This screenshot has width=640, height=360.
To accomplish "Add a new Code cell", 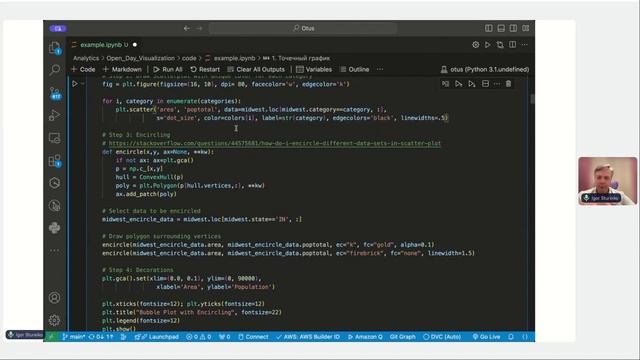I will click(x=83, y=69).
